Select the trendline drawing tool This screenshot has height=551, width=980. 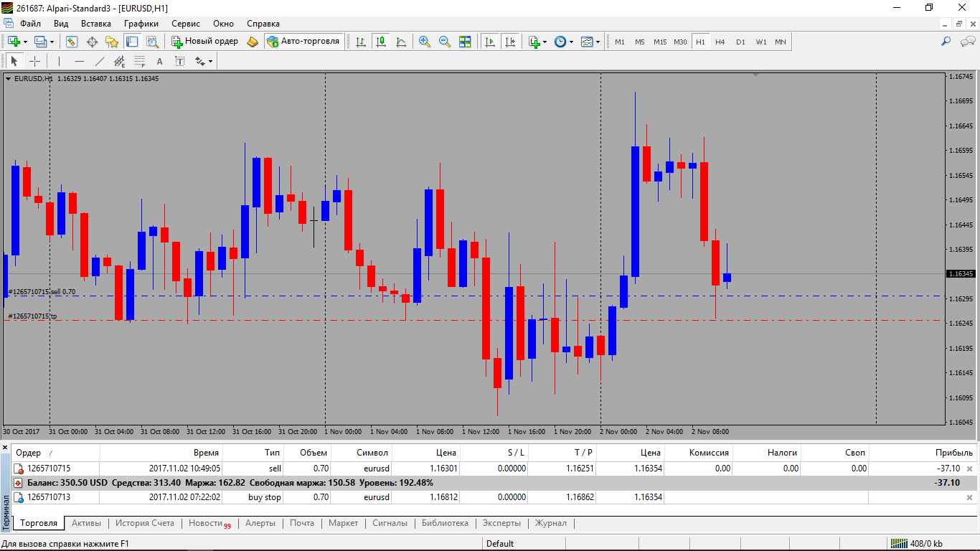pos(100,61)
